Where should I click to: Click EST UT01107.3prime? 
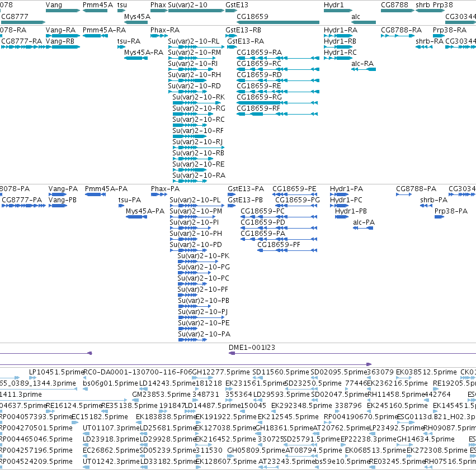point(86,434)
